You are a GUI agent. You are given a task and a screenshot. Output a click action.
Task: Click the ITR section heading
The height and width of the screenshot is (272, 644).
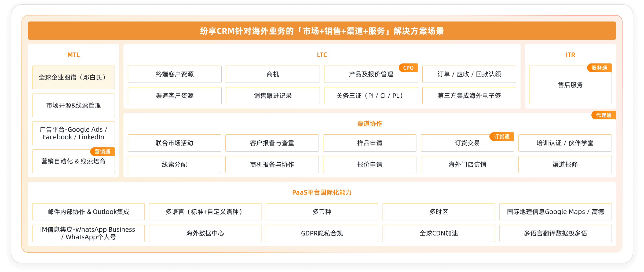(570, 55)
